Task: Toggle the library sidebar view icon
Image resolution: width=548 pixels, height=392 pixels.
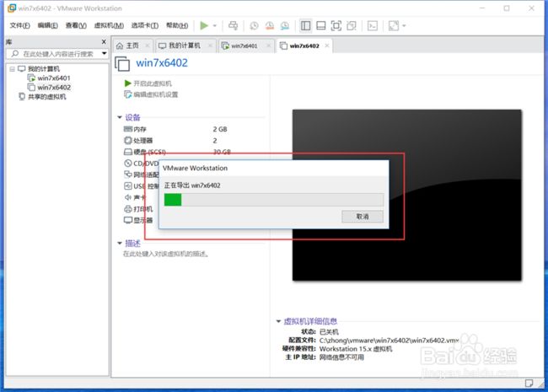Action: point(307,26)
